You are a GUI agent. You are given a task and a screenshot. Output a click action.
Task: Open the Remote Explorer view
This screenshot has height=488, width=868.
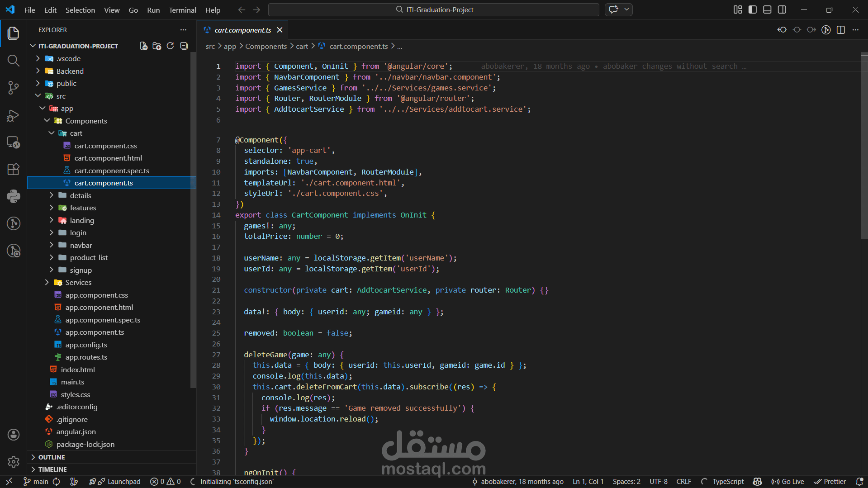coord(13,142)
